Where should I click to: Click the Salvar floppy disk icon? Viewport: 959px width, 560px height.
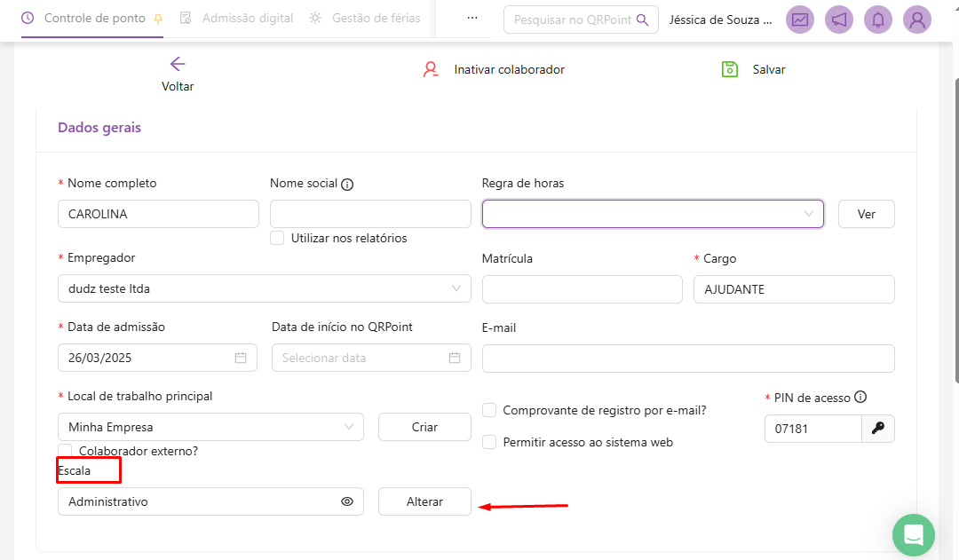coord(730,69)
